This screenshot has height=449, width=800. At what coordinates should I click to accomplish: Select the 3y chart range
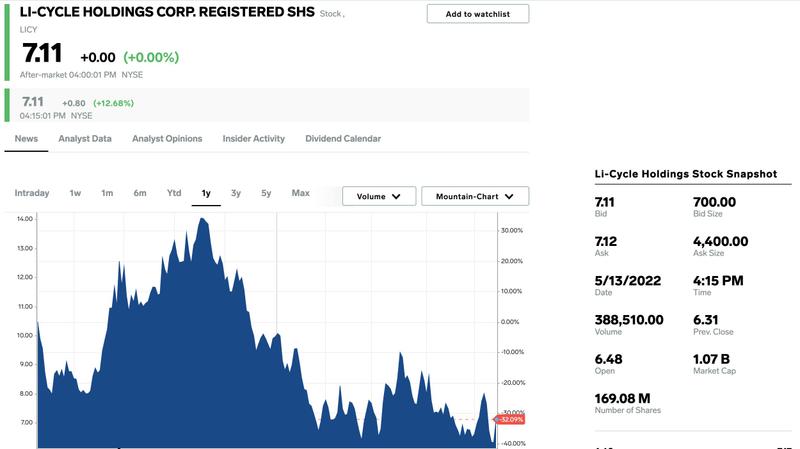pyautogui.click(x=235, y=193)
